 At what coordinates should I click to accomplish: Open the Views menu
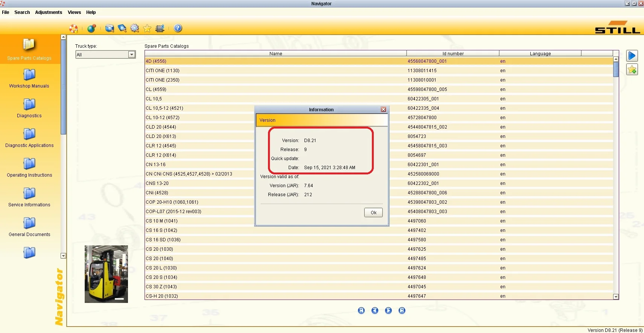point(75,12)
